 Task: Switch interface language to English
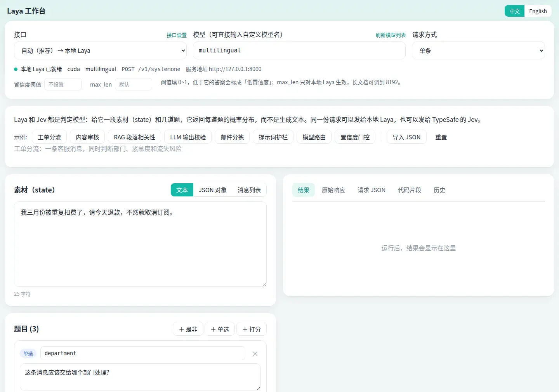click(x=538, y=11)
